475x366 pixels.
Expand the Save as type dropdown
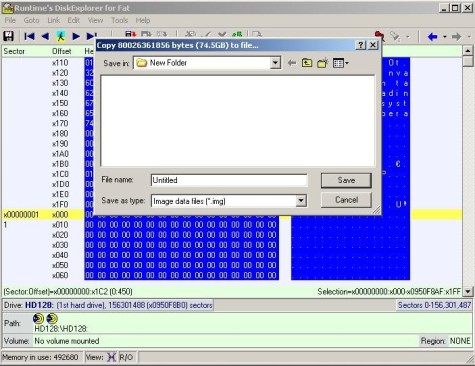point(301,201)
